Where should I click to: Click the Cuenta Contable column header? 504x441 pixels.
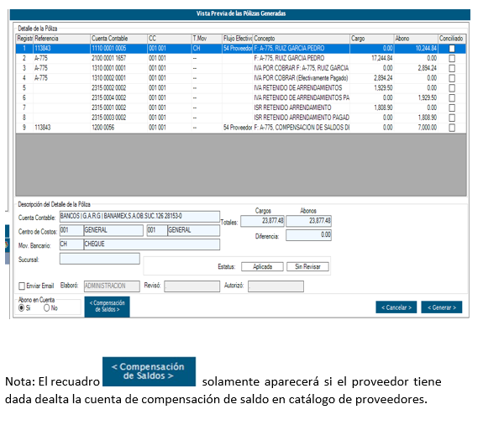pos(119,39)
